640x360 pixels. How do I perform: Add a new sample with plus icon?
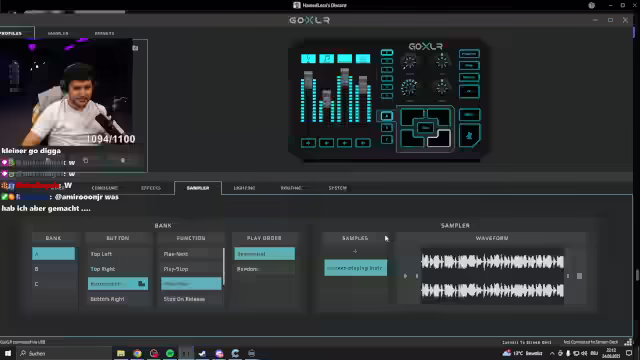[x=355, y=251]
